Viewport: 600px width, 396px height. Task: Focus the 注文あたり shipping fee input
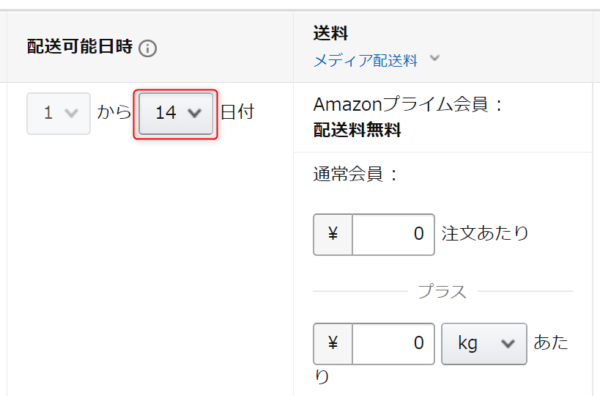coord(393,234)
